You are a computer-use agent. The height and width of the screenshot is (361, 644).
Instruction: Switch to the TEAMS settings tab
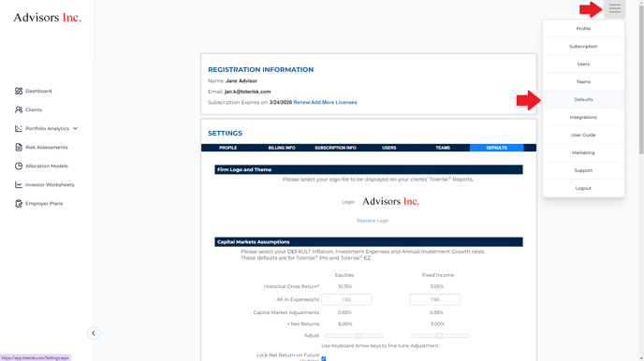click(x=443, y=148)
